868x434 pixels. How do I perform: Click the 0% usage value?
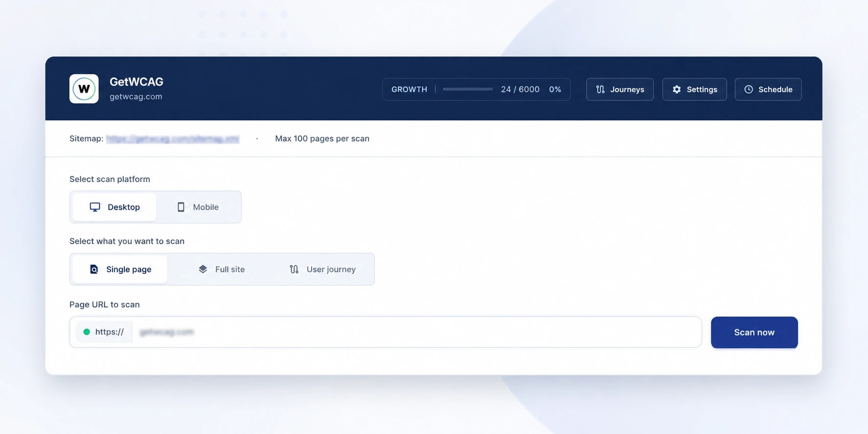pos(555,90)
